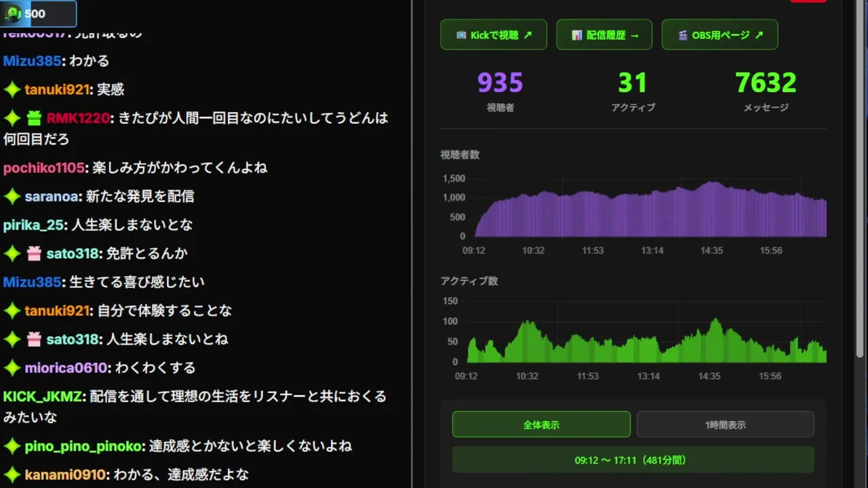Click the monitor icon in Kickで視聴 button

[x=461, y=35]
